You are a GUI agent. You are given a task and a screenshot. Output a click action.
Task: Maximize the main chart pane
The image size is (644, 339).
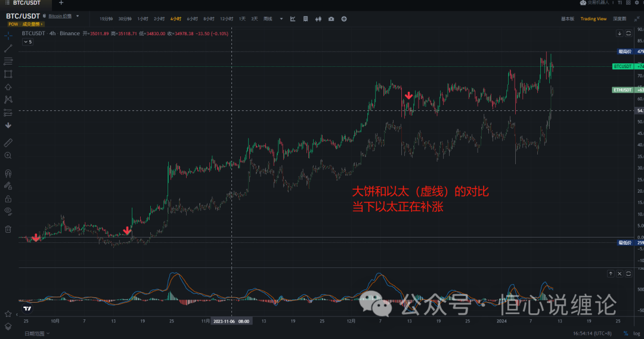click(x=628, y=33)
